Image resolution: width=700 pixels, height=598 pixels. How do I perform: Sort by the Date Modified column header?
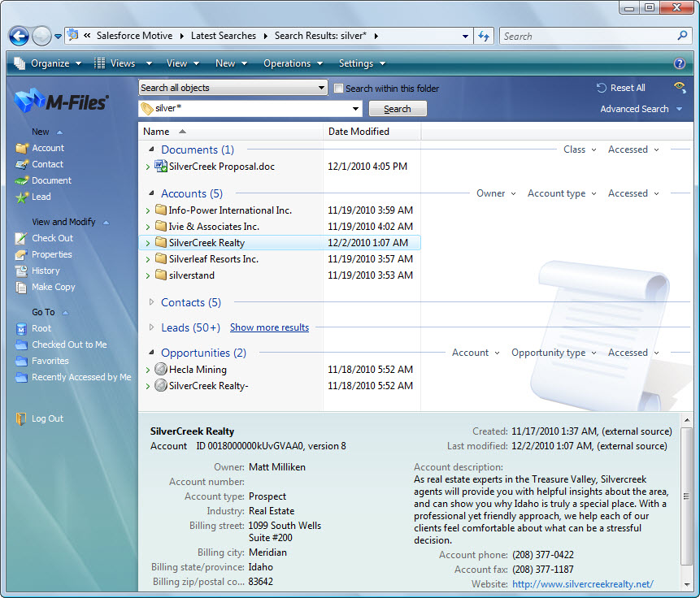[x=372, y=132]
